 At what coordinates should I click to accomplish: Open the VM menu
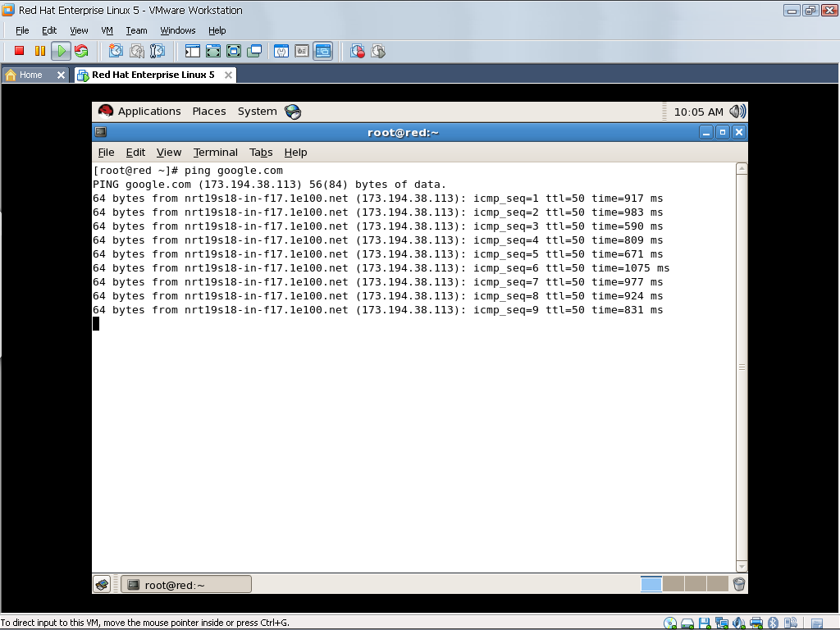(107, 30)
